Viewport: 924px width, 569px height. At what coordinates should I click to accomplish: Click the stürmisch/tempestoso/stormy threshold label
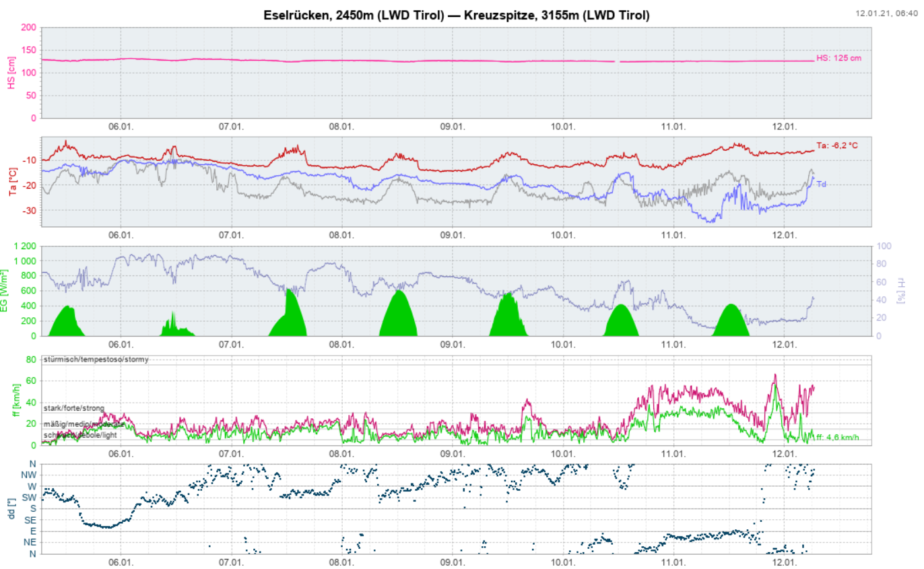[x=96, y=360]
